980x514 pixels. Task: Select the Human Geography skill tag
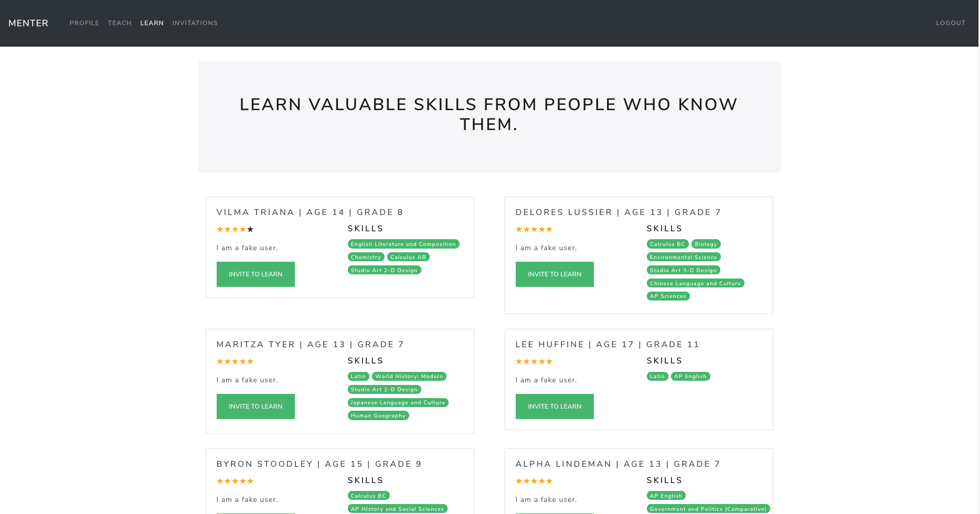(378, 415)
